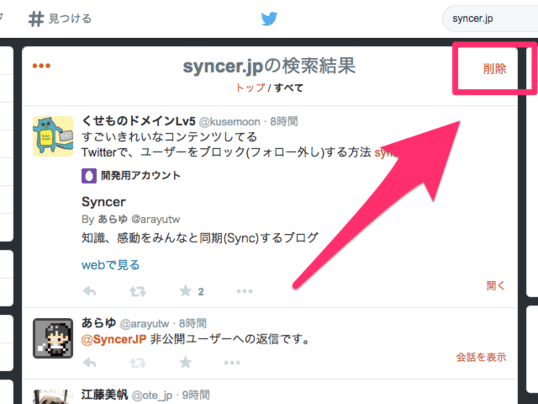Image resolution: width=538 pixels, height=404 pixels.
Task: Switch to the トップ results tab
Action: coord(250,88)
